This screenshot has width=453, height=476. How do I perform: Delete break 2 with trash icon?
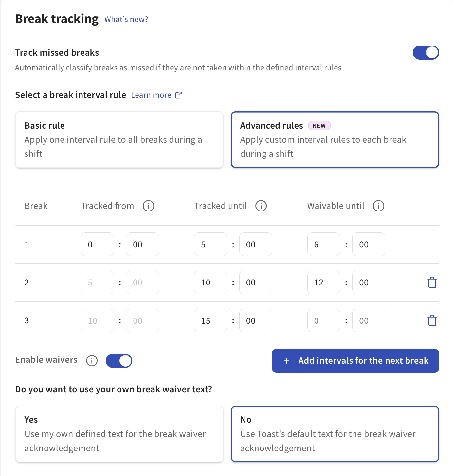(432, 283)
